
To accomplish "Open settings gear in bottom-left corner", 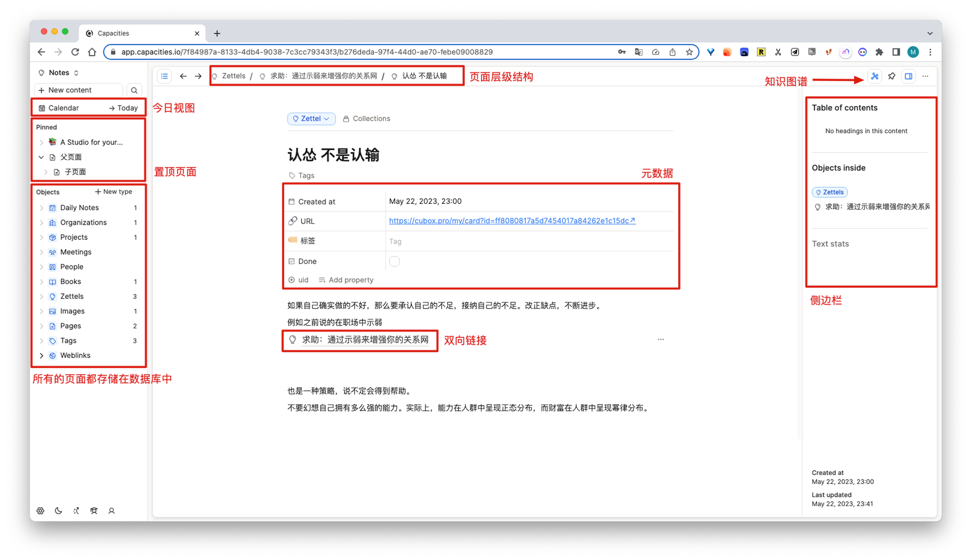I will click(40, 511).
